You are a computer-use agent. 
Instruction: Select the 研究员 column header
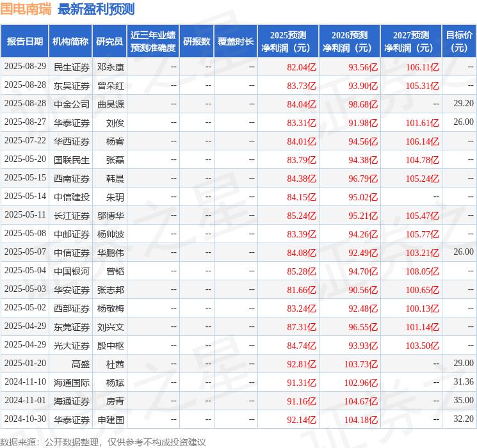pos(109,42)
